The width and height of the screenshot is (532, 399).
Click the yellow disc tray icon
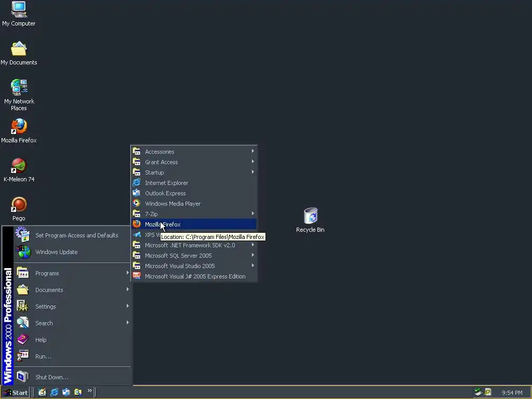488,392
